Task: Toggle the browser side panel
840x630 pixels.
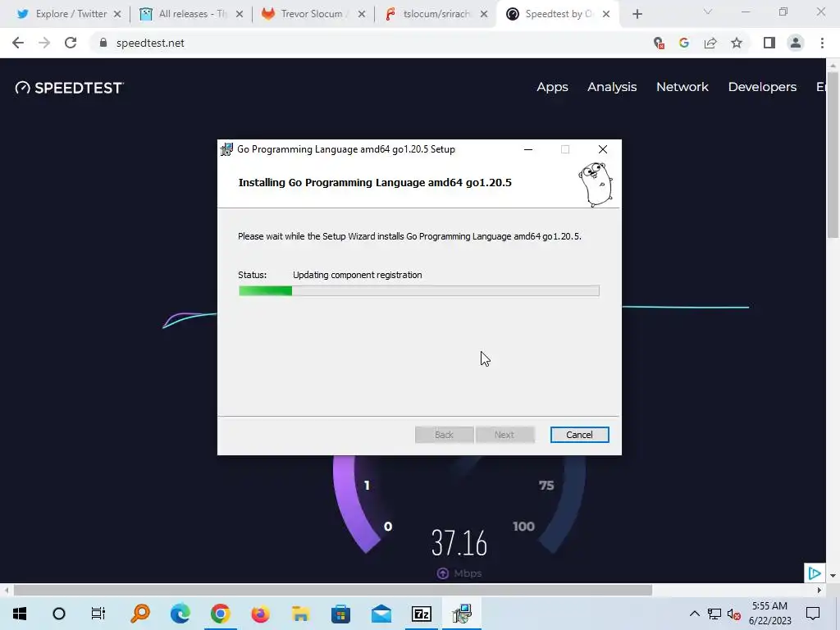Action: click(769, 43)
